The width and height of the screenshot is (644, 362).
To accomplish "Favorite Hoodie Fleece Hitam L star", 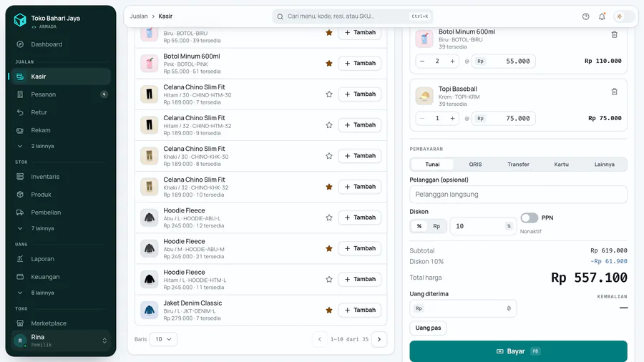I will 329,279.
